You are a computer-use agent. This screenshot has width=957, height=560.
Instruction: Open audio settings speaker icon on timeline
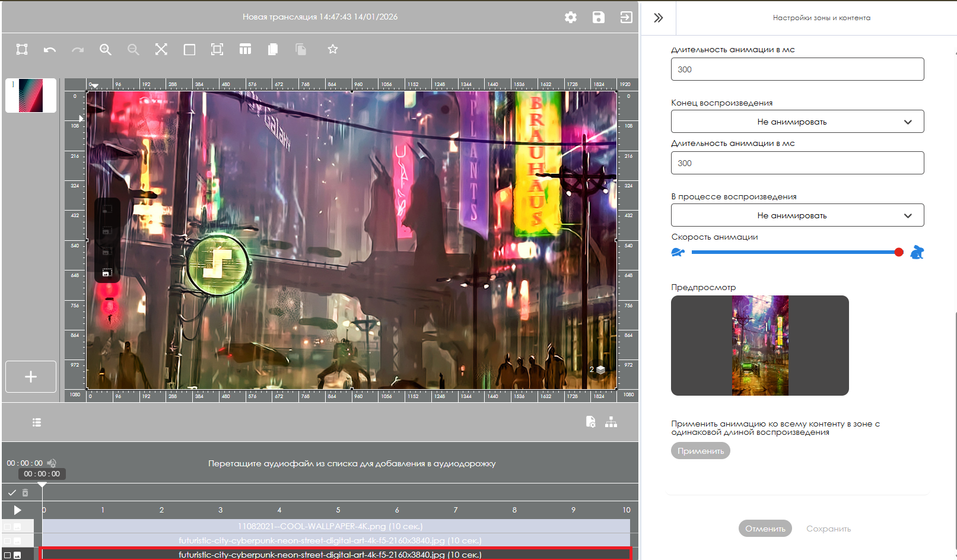(52, 463)
